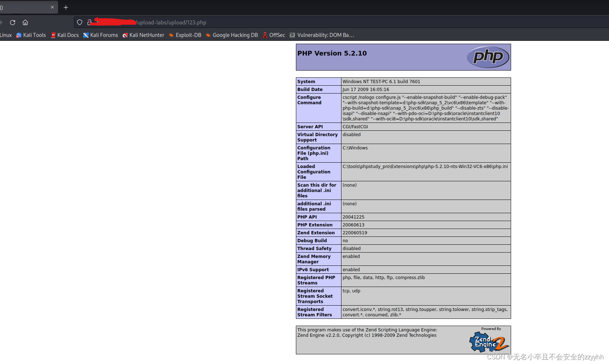
Task: Go to the browser home page icon
Action: click(x=25, y=22)
